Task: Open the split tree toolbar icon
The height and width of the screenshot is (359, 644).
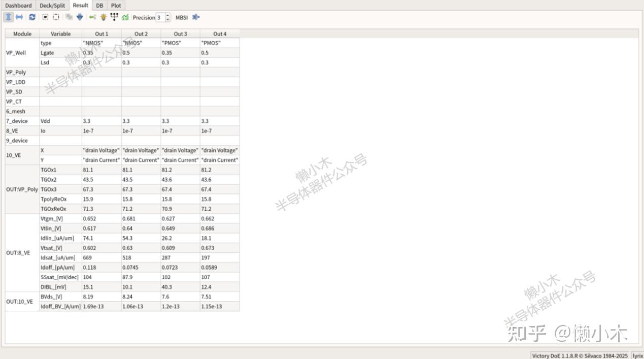Action: pyautogui.click(x=115, y=17)
